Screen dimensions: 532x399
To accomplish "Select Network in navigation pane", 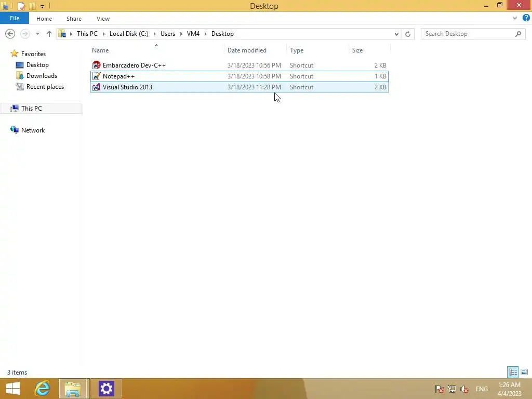I will pyautogui.click(x=33, y=130).
